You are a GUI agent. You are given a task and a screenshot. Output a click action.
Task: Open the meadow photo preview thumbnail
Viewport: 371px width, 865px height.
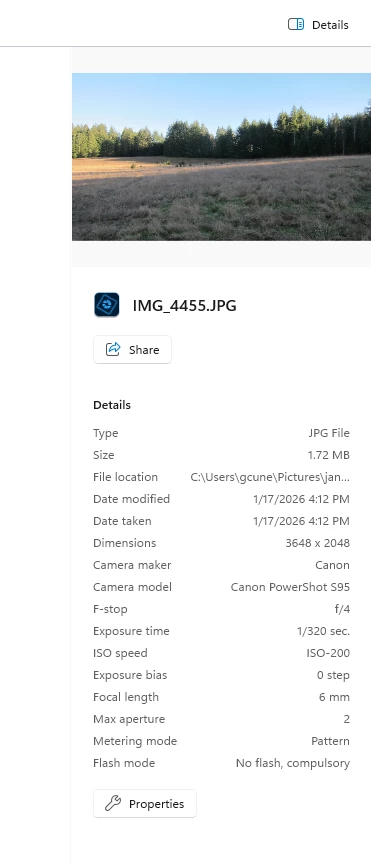(221, 157)
